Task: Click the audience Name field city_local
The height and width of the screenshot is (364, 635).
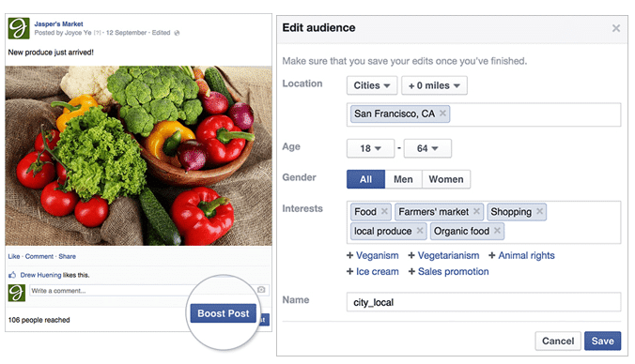Action: click(x=484, y=302)
